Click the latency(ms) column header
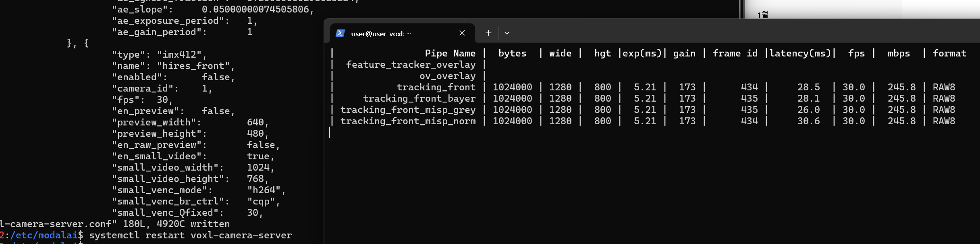The height and width of the screenshot is (244, 980). [x=800, y=53]
